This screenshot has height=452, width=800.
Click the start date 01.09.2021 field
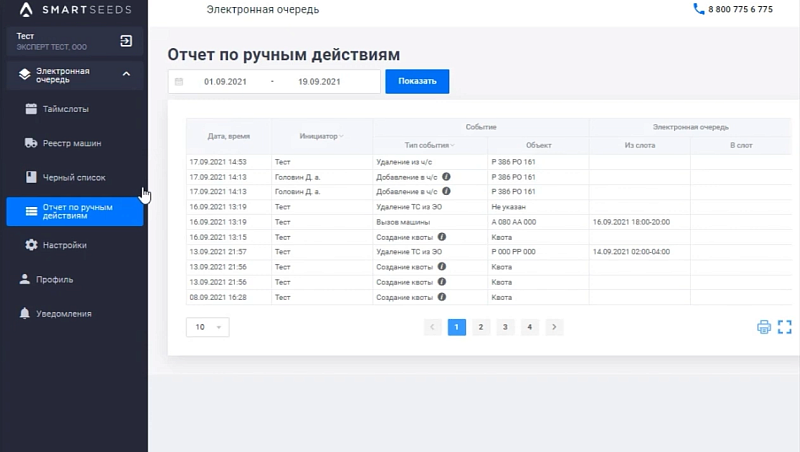225,82
